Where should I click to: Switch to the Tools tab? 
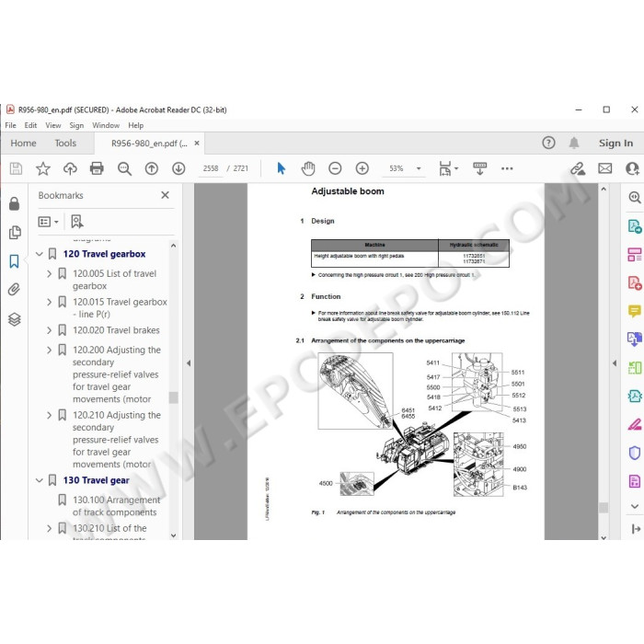[65, 143]
